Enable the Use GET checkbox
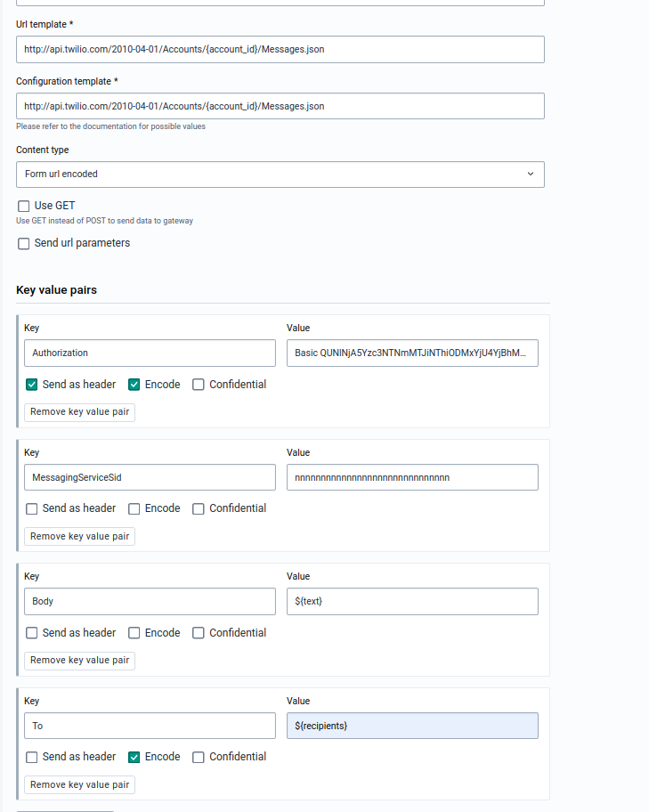649x812 pixels. (24, 207)
